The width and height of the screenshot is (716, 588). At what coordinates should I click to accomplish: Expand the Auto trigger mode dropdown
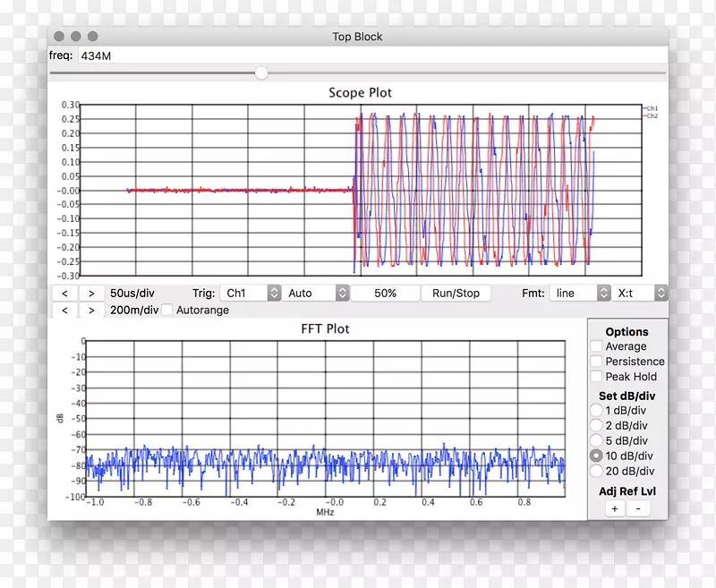point(317,293)
